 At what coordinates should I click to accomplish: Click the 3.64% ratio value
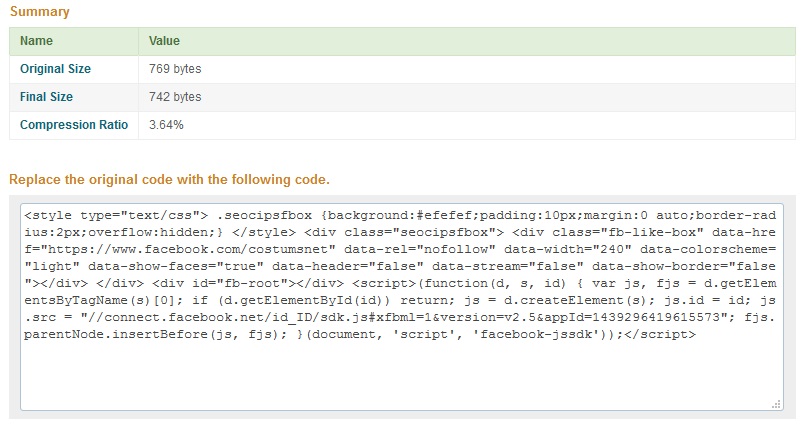166,125
